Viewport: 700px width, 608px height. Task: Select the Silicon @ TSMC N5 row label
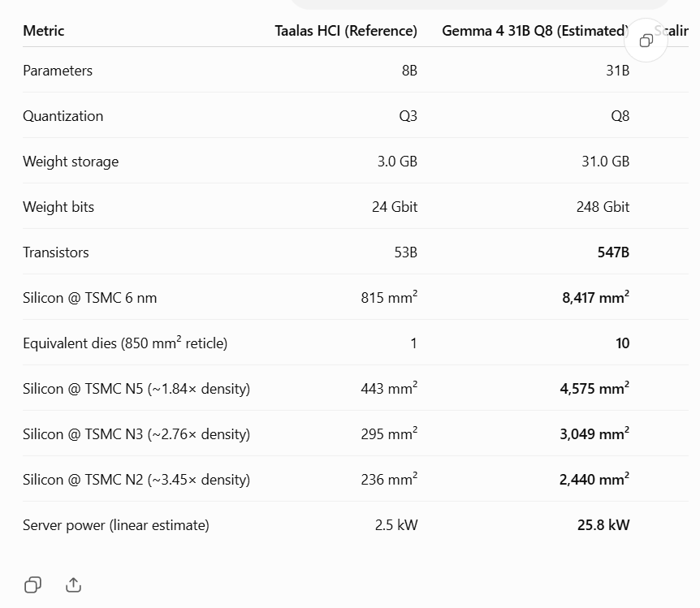[x=136, y=389]
